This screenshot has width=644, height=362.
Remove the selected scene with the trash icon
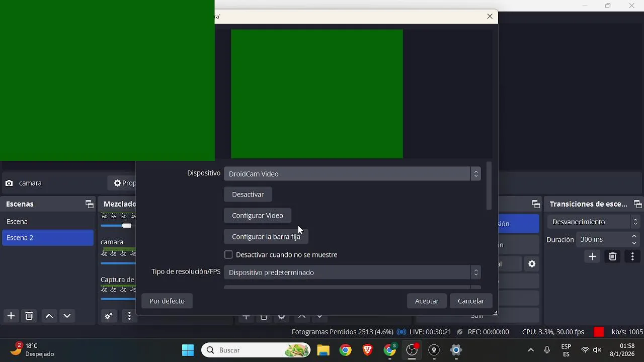29,316
